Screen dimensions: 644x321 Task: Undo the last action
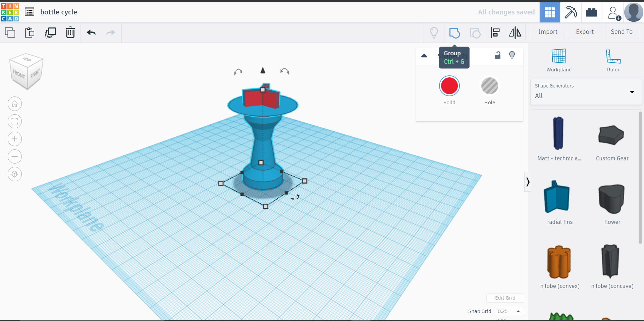click(91, 33)
